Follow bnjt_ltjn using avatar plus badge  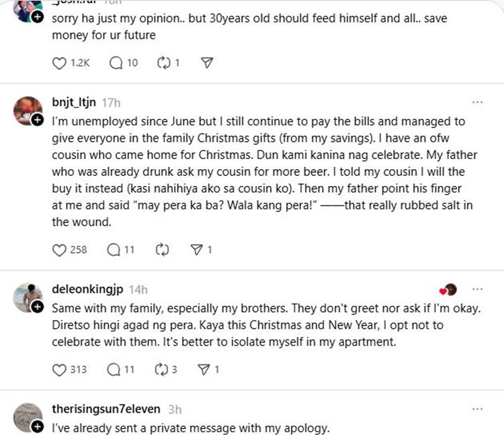pyautogui.click(x=38, y=119)
